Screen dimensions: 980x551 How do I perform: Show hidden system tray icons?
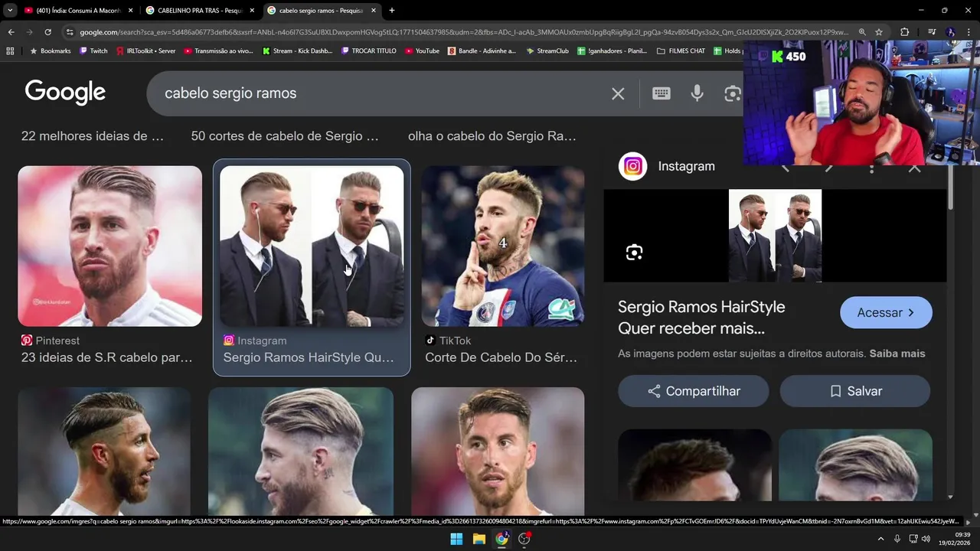pyautogui.click(x=880, y=539)
